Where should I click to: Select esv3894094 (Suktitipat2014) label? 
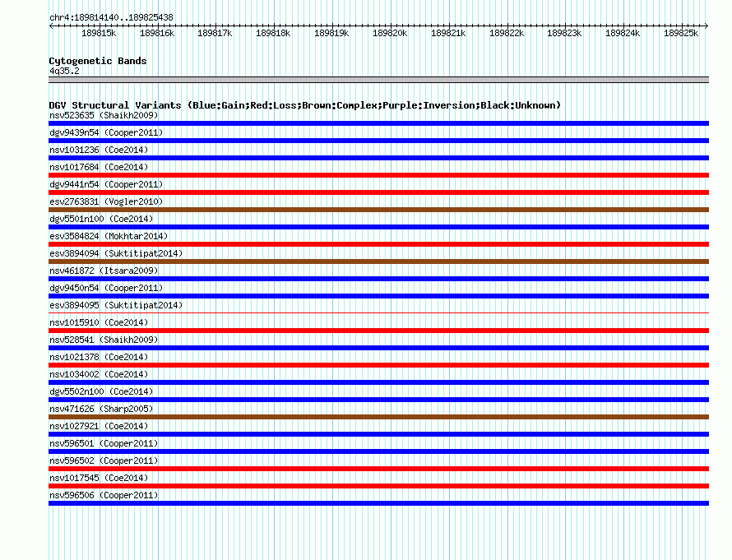116,253
